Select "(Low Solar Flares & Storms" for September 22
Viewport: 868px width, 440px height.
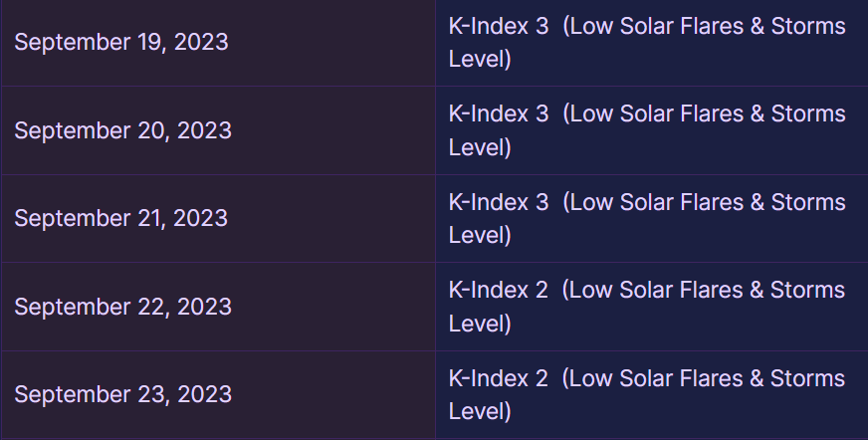coord(704,290)
